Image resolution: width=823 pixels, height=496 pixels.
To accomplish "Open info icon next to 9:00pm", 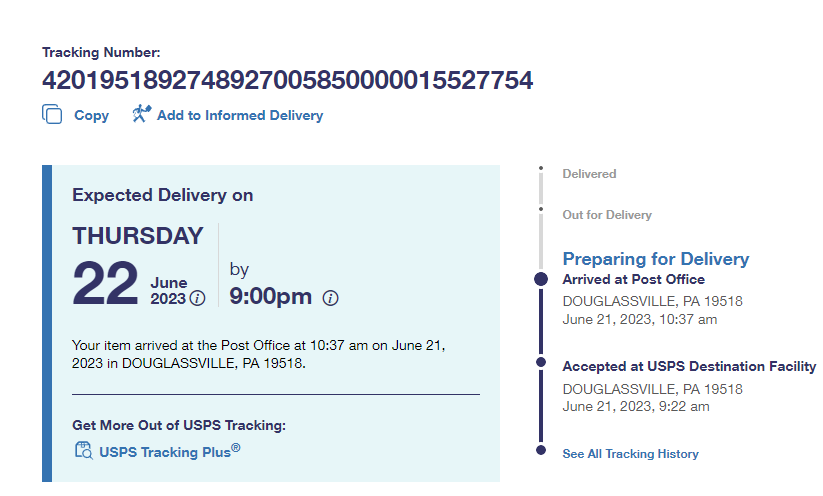I will tap(331, 298).
